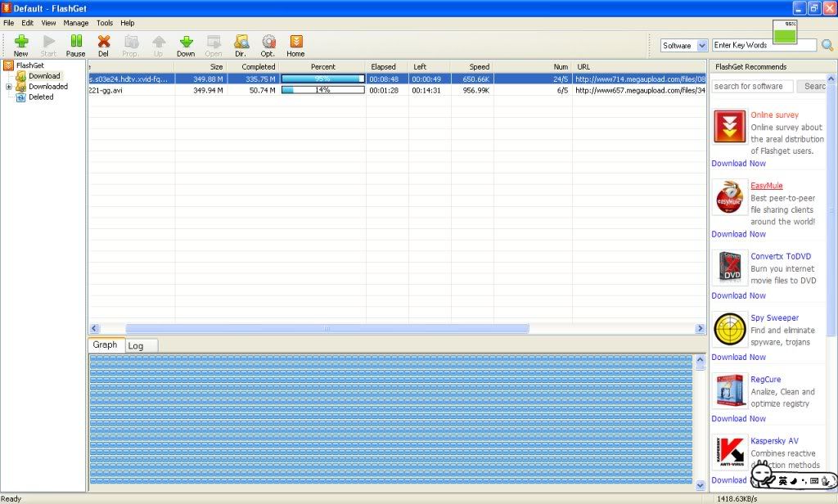Image resolution: width=838 pixels, height=504 pixels.
Task: Click the Online survey product icon
Action: point(729,127)
